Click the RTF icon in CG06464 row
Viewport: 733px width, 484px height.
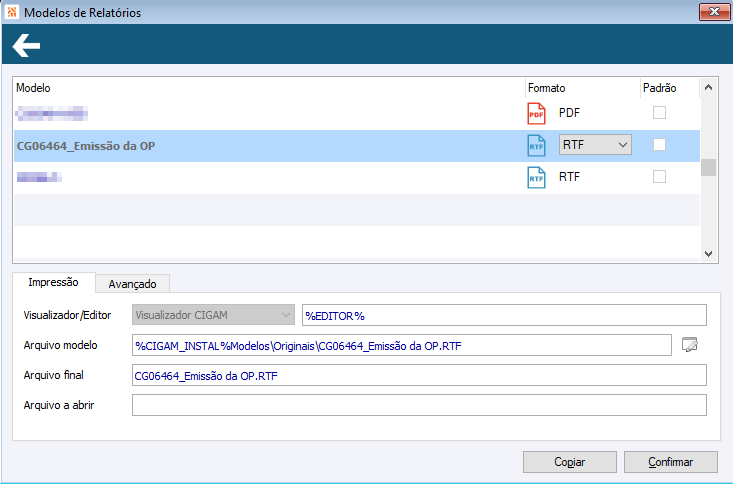[536, 145]
